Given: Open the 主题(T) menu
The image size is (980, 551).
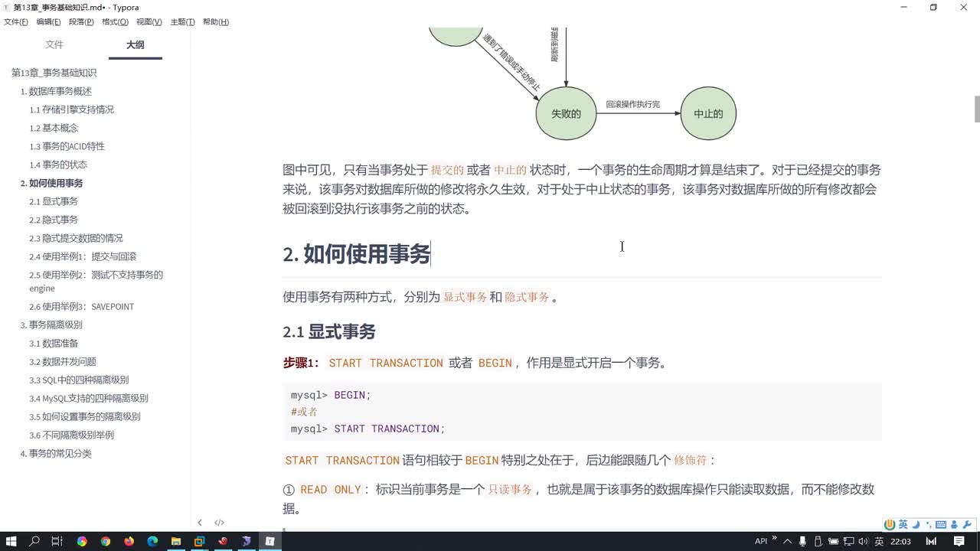Looking at the screenshot, I should tap(182, 21).
